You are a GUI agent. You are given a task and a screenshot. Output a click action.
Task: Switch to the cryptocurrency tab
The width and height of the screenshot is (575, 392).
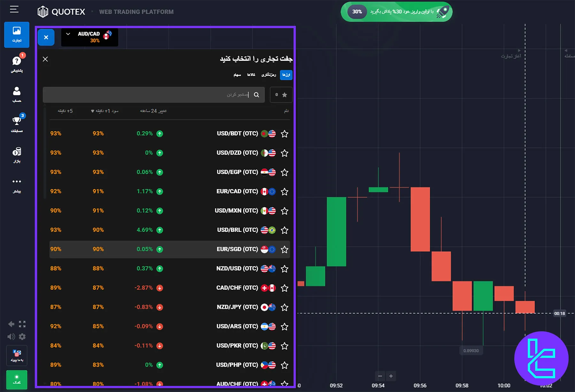[x=269, y=75]
